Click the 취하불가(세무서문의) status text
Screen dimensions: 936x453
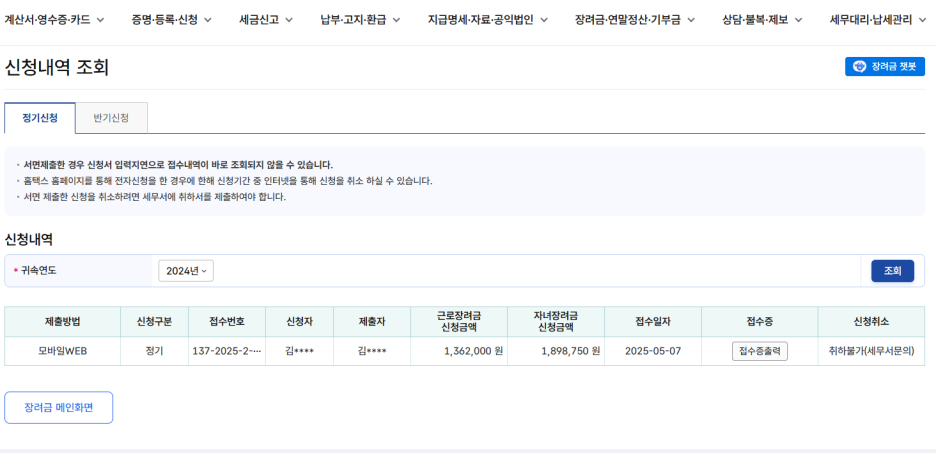tap(871, 351)
